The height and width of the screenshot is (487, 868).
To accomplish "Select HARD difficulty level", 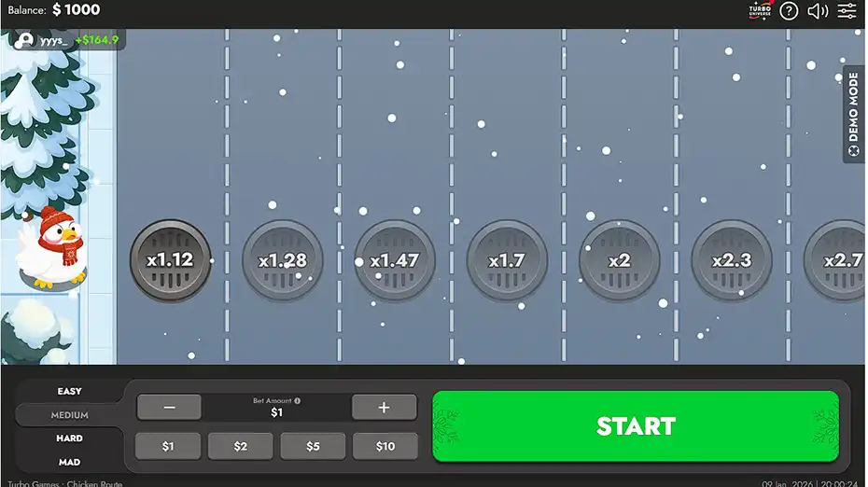I will (70, 438).
